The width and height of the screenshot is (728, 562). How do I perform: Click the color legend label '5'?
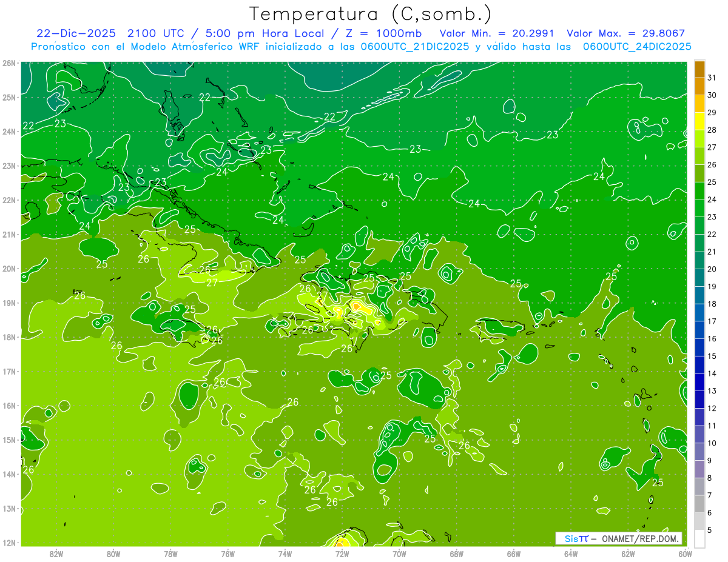[710, 530]
